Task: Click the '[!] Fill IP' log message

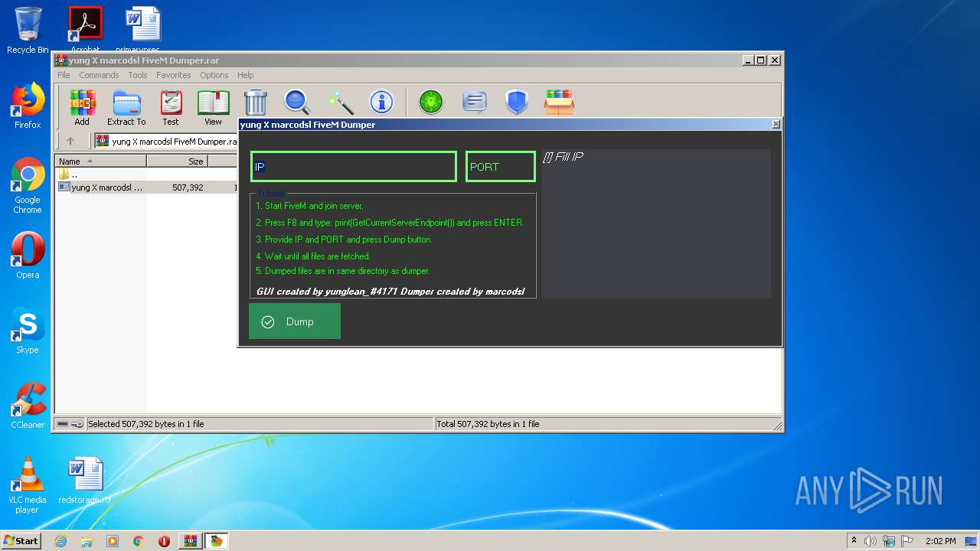Action: tap(563, 157)
